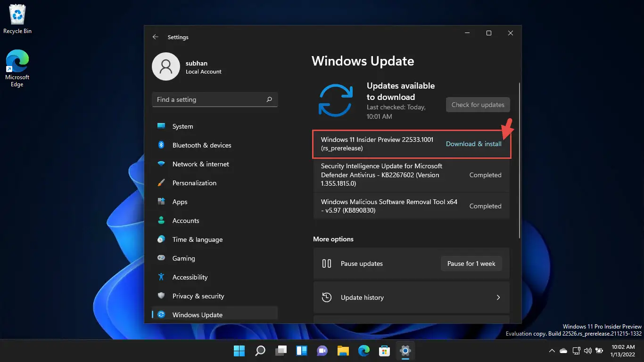Image resolution: width=644 pixels, height=362 pixels.
Task: Click the Settings gear on the taskbar
Action: 405,351
